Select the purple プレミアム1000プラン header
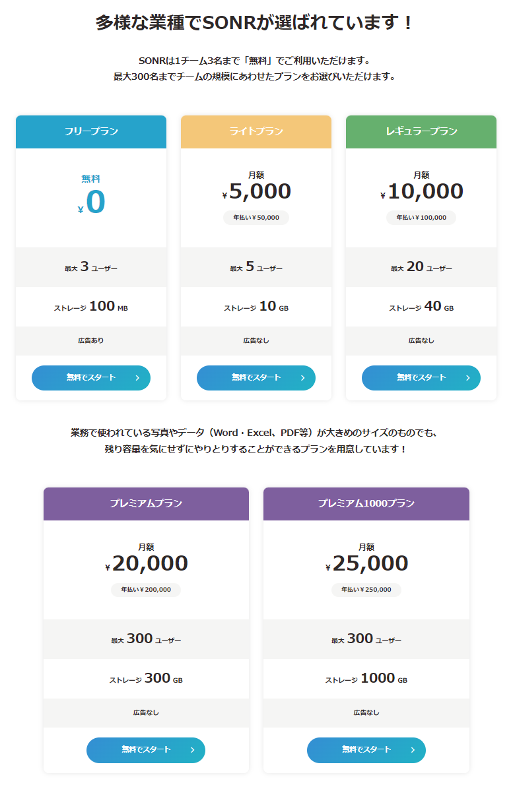The image size is (513, 812). 366,503
